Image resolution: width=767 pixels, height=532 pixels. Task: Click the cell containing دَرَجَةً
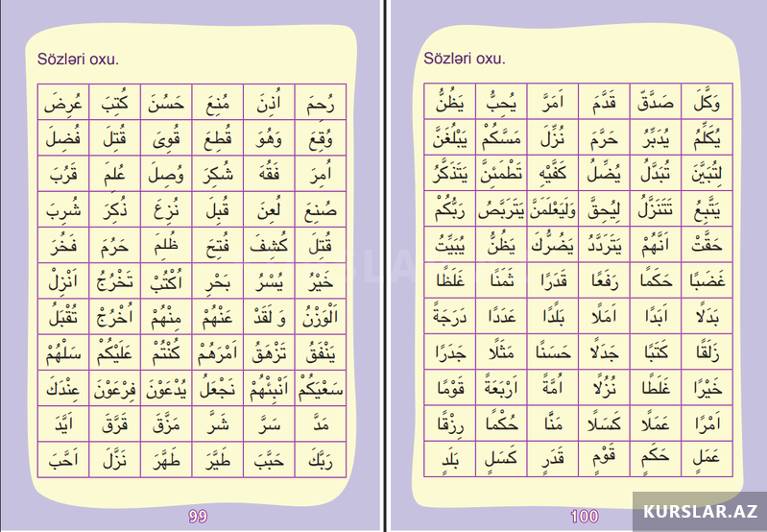click(x=451, y=318)
